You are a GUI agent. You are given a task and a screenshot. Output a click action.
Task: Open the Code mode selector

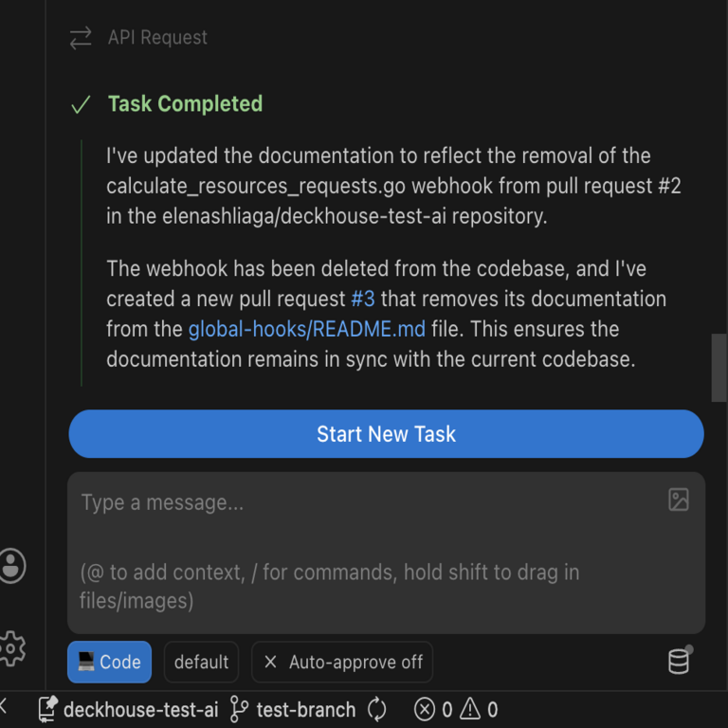pyautogui.click(x=109, y=662)
